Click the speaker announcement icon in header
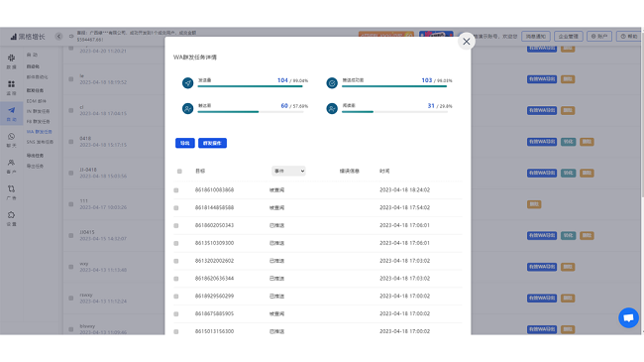The image size is (644, 362). point(71,36)
